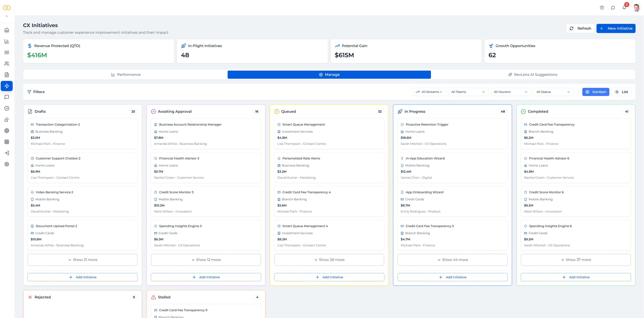Open the All Teams dropdown
This screenshot has width=644, height=318.
468,92
